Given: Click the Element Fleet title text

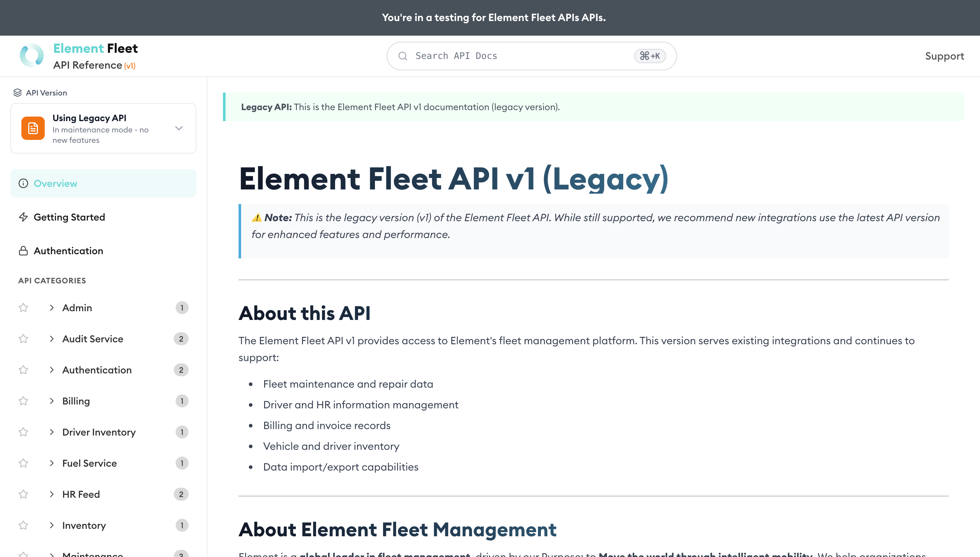Looking at the screenshot, I should pyautogui.click(x=95, y=48).
